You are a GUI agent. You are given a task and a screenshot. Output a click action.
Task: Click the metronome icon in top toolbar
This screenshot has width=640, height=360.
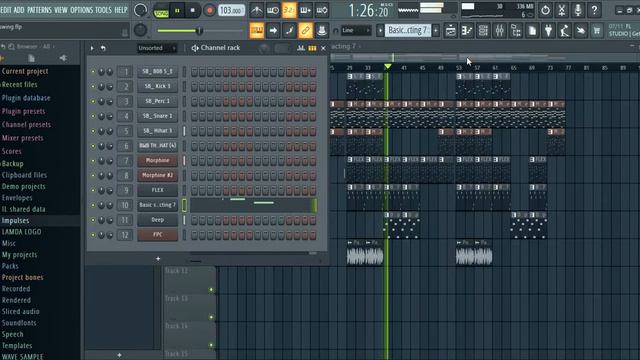(256, 10)
